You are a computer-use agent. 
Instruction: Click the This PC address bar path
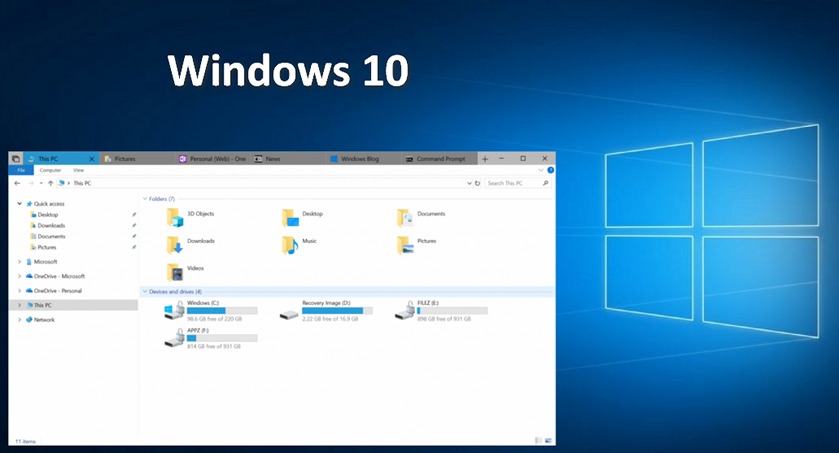(82, 183)
